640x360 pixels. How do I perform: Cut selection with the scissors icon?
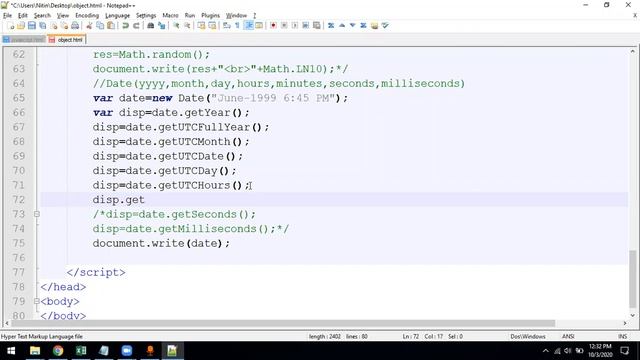click(x=89, y=26)
